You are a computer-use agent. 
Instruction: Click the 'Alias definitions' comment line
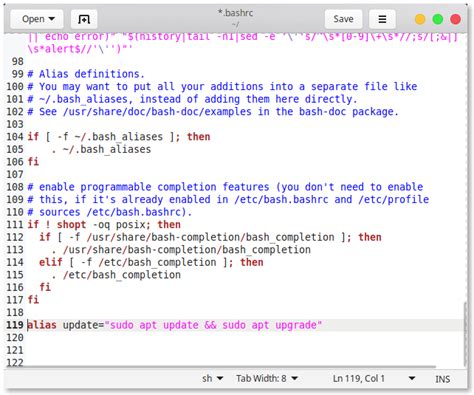point(86,74)
